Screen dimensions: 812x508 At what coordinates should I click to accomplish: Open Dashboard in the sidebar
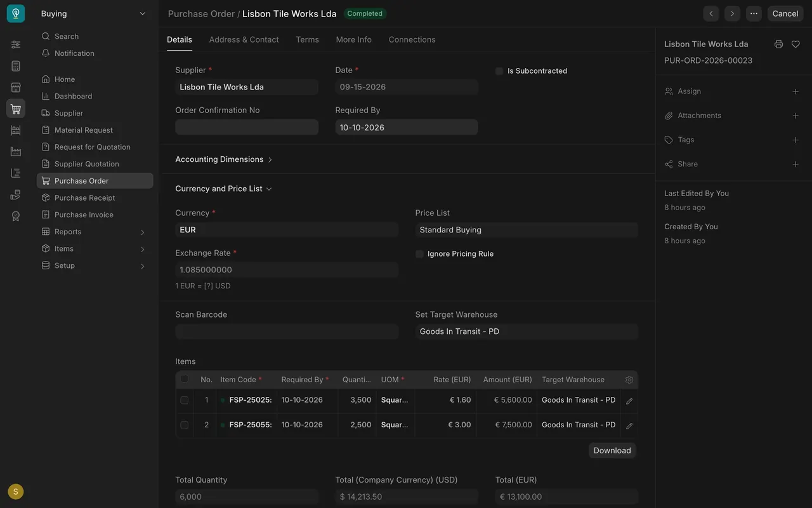coord(95,96)
